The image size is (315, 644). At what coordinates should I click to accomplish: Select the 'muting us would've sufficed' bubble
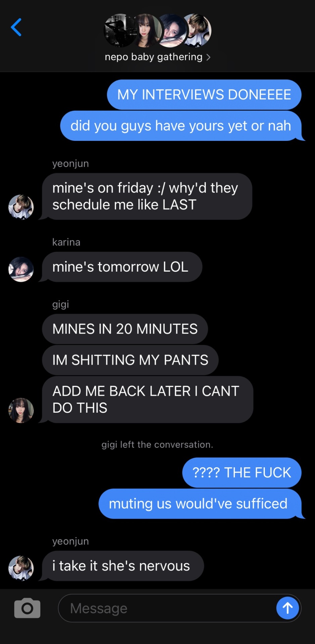click(x=201, y=504)
